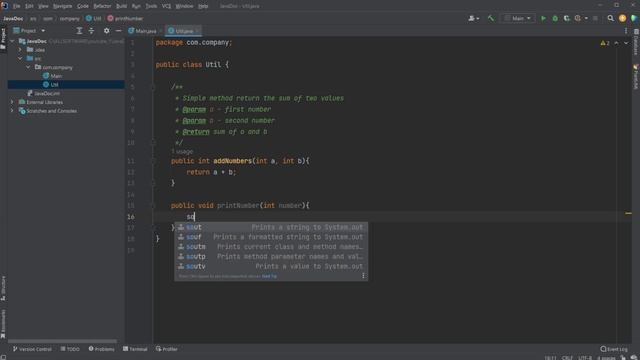Expand the dropdown arrow next to the profiler icon

click(586, 18)
